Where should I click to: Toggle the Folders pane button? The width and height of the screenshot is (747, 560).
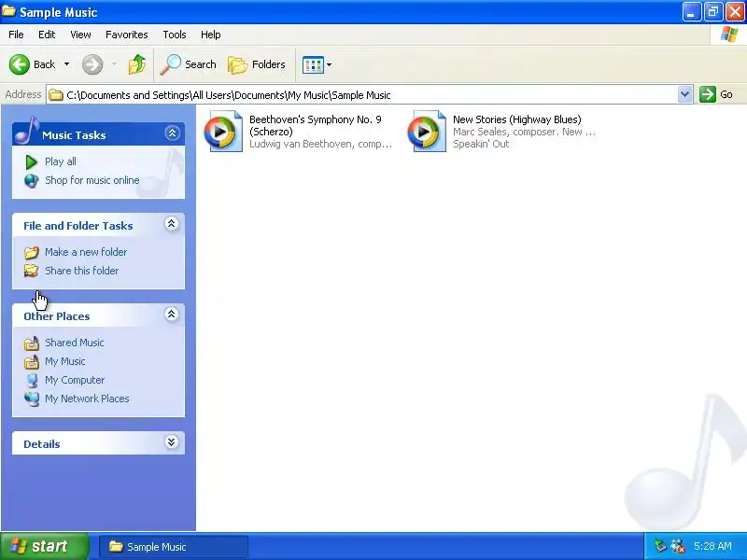coord(257,64)
